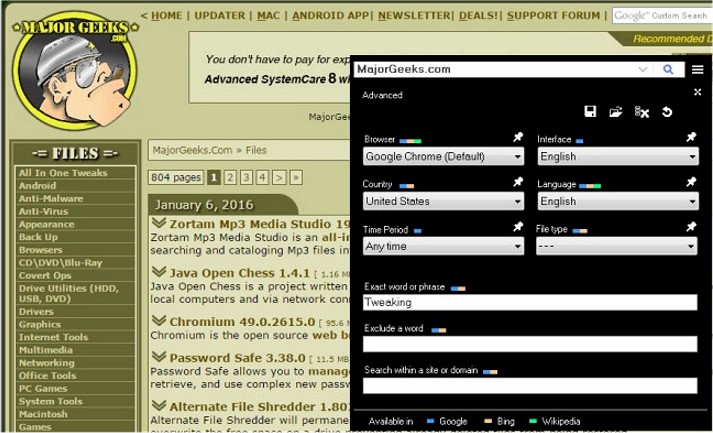The height and width of the screenshot is (433, 713).
Task: Open the Internet Tools category
Action: (x=53, y=337)
